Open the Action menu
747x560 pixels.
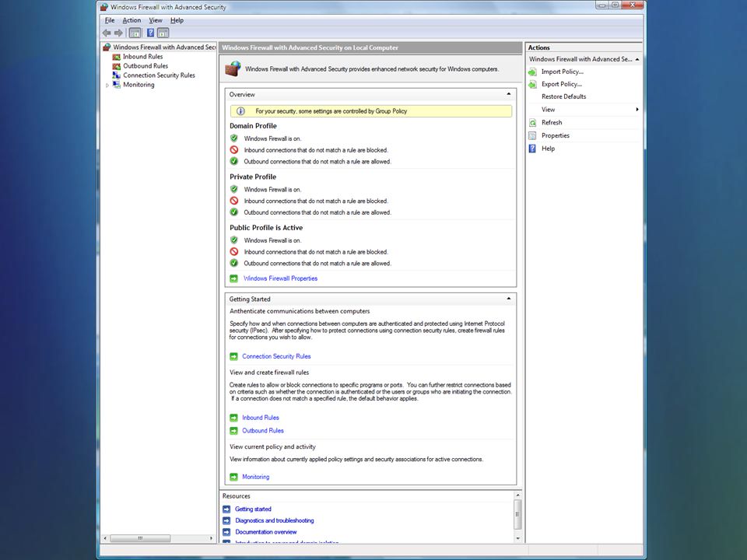pos(132,20)
